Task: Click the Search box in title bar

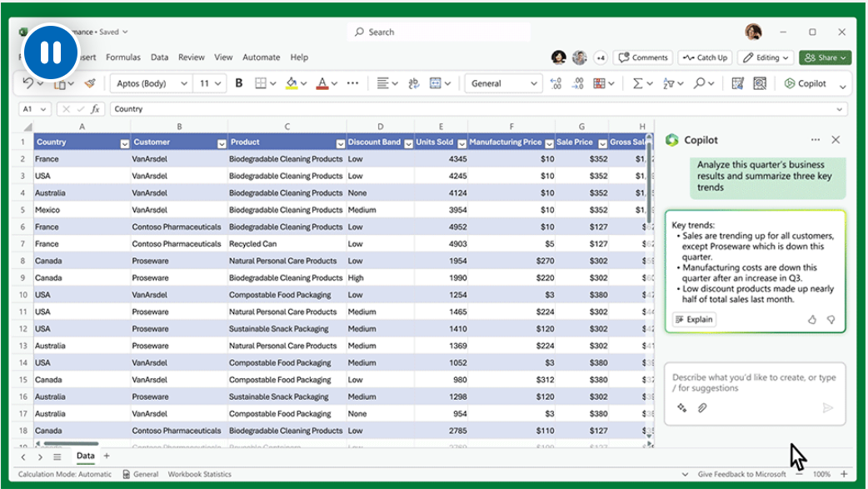Action: point(439,32)
